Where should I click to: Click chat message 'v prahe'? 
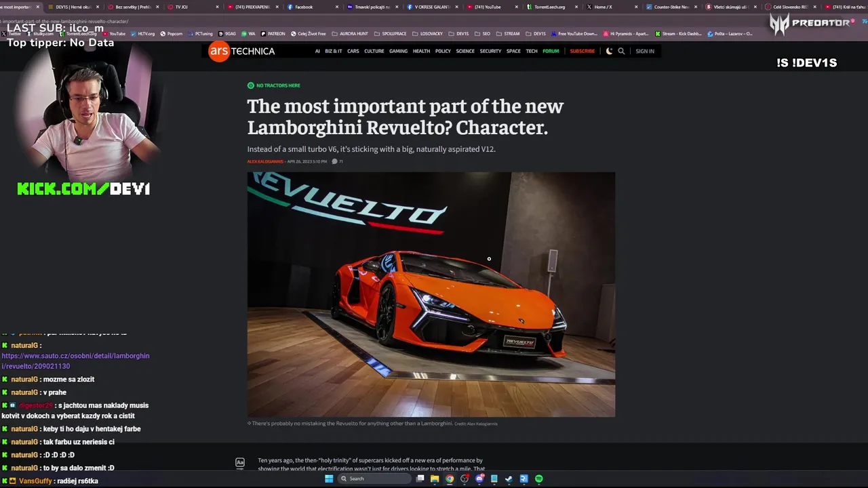pos(54,392)
